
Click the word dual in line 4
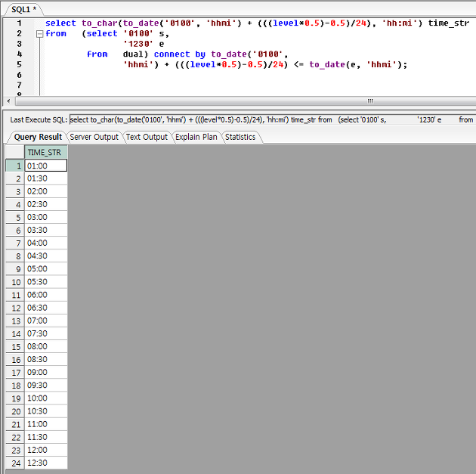(x=133, y=54)
